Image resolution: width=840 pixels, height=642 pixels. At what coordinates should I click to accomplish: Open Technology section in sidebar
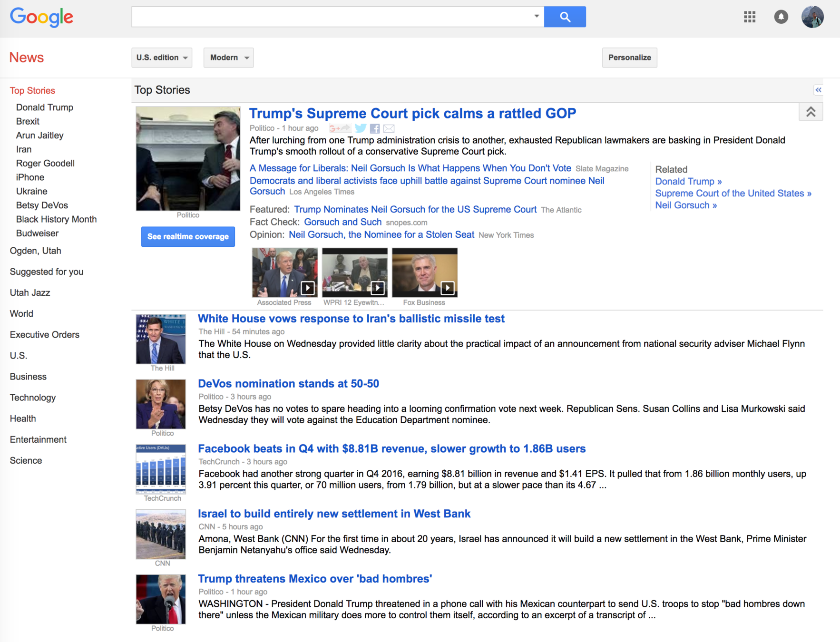click(33, 398)
